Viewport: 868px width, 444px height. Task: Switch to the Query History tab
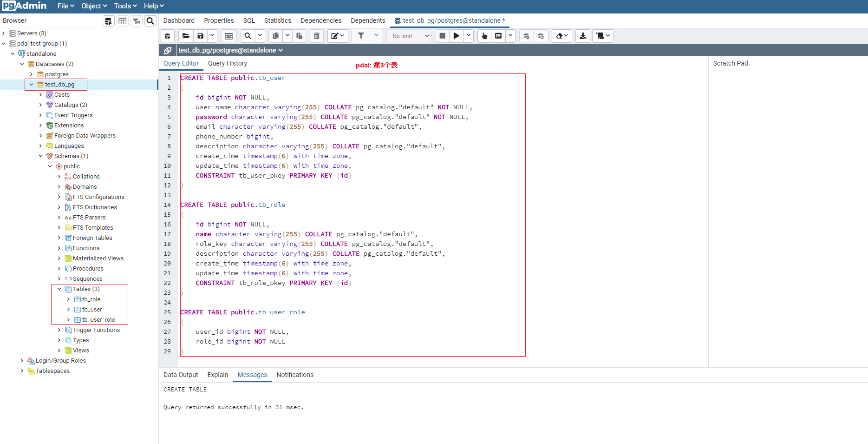(x=227, y=63)
